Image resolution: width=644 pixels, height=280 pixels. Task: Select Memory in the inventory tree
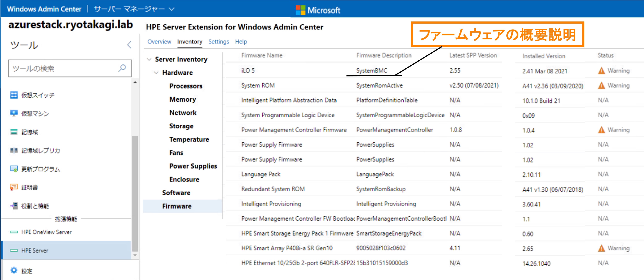pyautogui.click(x=183, y=99)
